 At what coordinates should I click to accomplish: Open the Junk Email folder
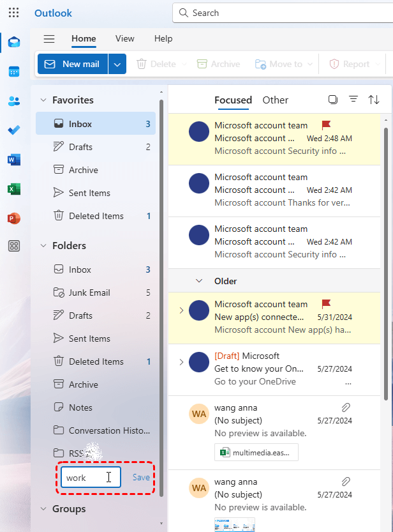(x=96, y=293)
